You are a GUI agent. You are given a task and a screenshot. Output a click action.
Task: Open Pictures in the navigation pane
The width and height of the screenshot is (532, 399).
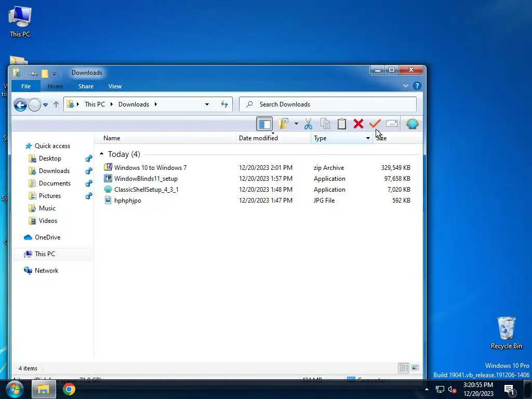coord(49,196)
